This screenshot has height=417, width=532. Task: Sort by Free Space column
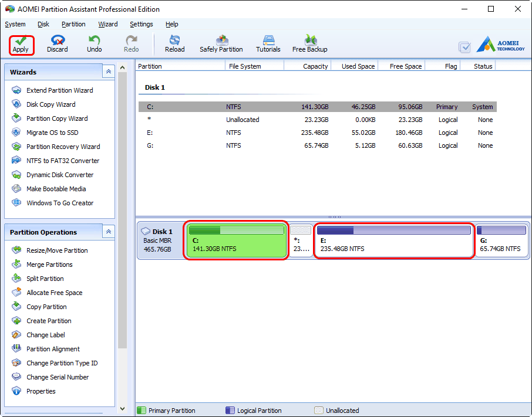402,66
